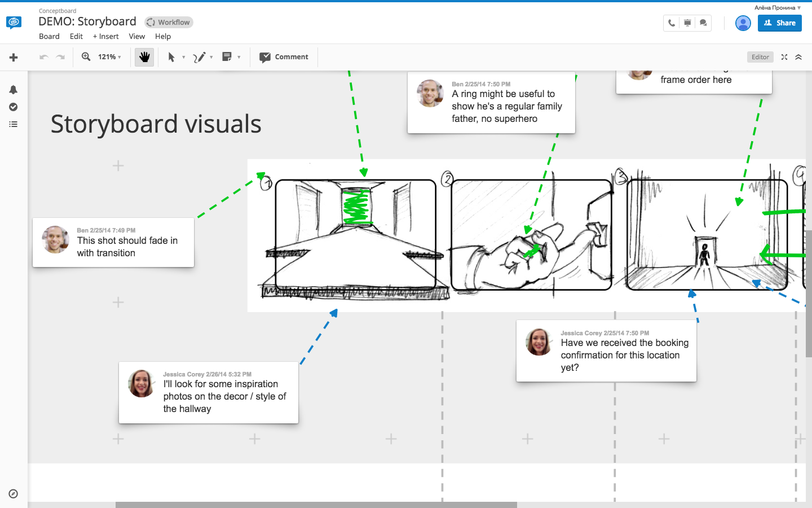Open the list outline icon in the sidebar
This screenshot has width=812, height=508.
(x=14, y=124)
